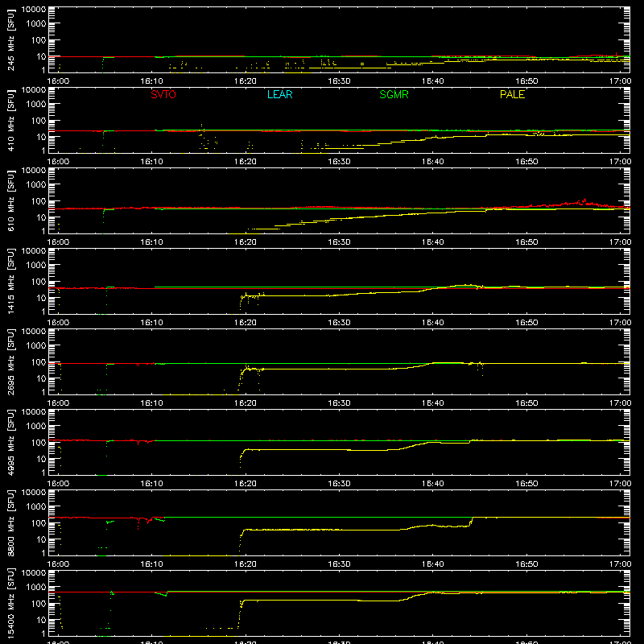Screen dimensions: 644x644
Task: Click the 16:10 tick label under 245 MHz panel
Action: tap(151, 81)
